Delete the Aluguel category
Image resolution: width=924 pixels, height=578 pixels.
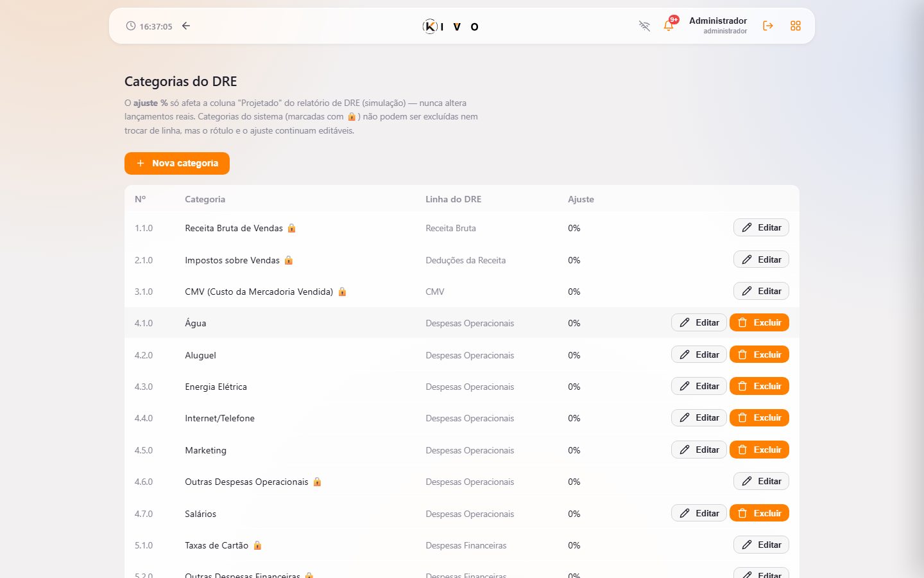[x=759, y=355]
